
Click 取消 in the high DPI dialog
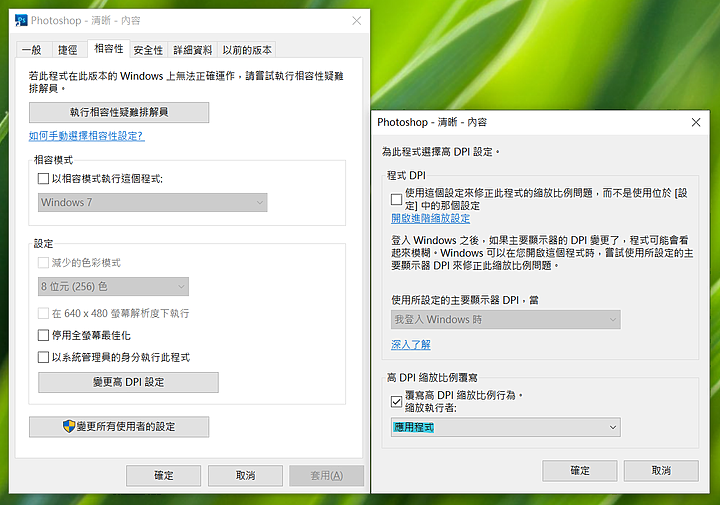tap(661, 471)
